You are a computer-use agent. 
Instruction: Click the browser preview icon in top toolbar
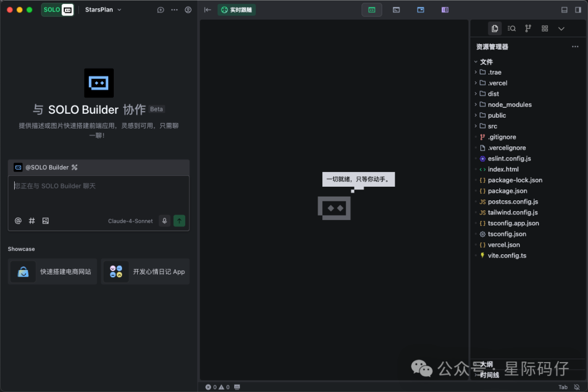[420, 9]
